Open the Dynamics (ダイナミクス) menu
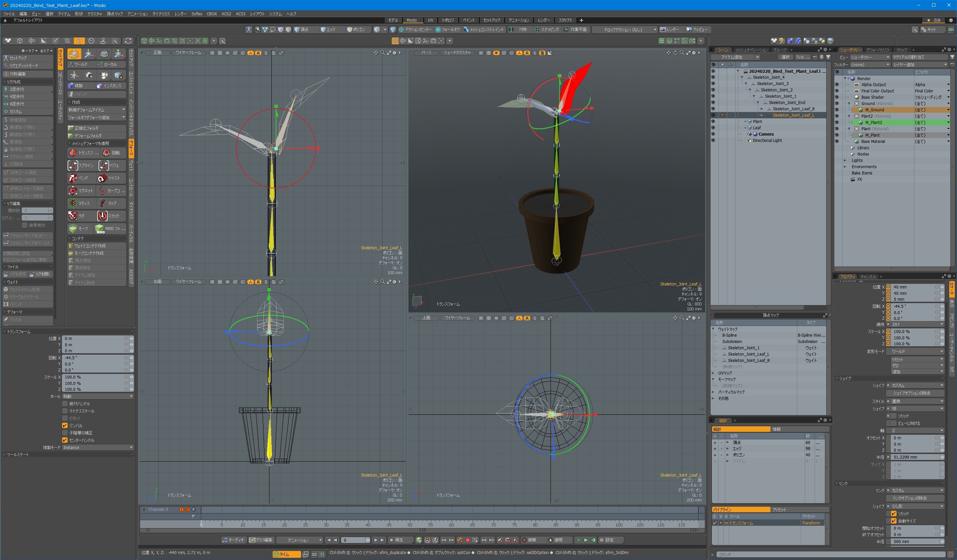 [x=161, y=14]
